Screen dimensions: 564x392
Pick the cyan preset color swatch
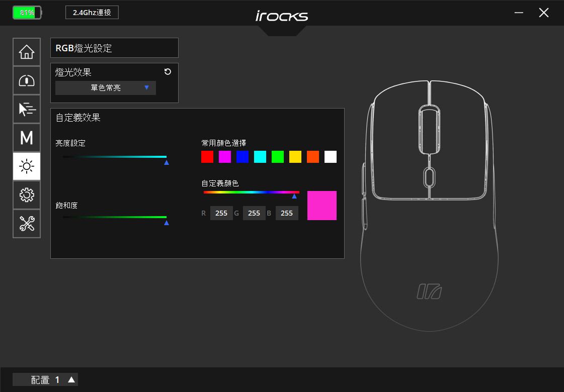click(260, 157)
